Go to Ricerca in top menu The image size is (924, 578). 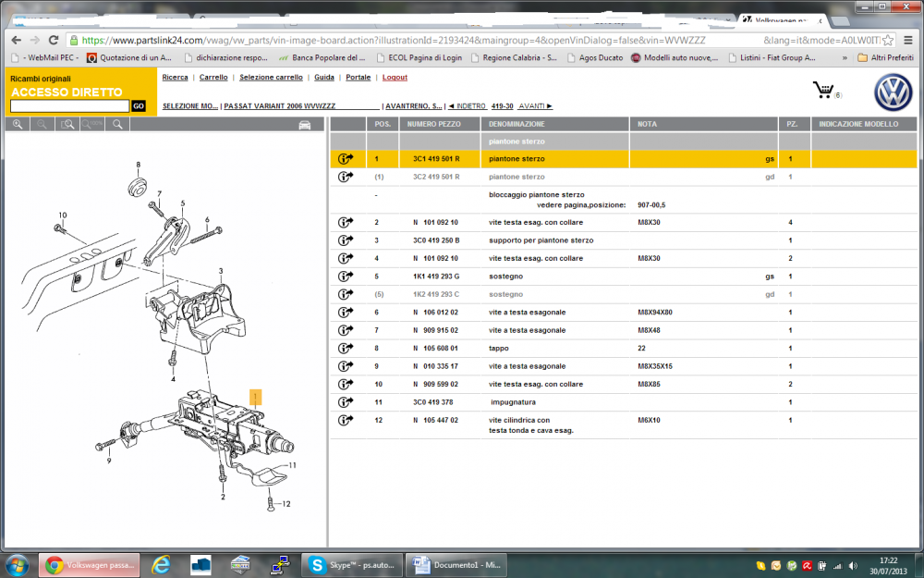coord(175,78)
